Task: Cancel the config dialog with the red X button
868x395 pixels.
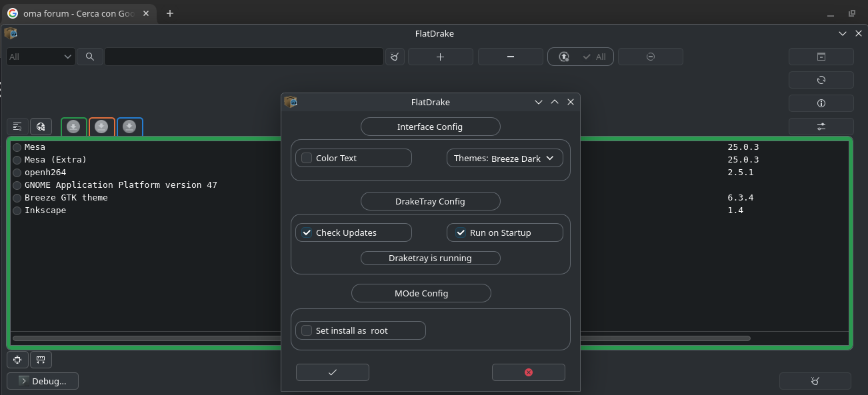Action: 529,372
